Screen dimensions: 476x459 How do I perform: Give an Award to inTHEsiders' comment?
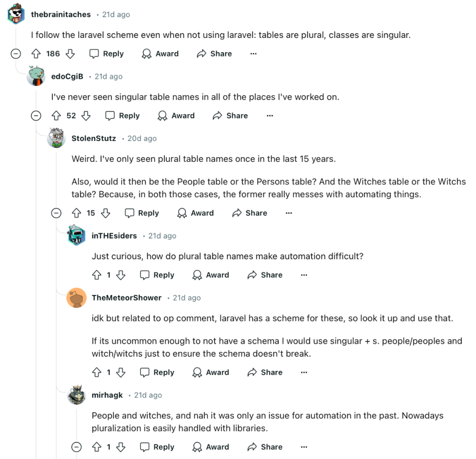(211, 275)
